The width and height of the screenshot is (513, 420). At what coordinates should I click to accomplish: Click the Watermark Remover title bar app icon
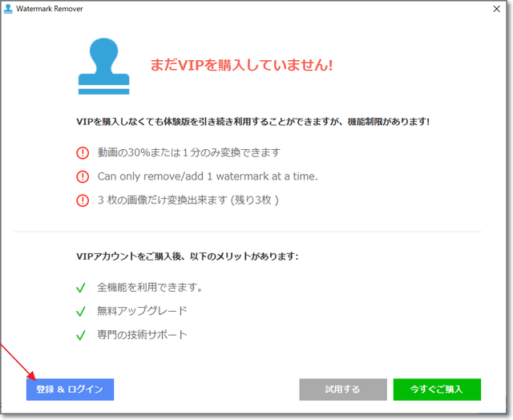(x=8, y=8)
